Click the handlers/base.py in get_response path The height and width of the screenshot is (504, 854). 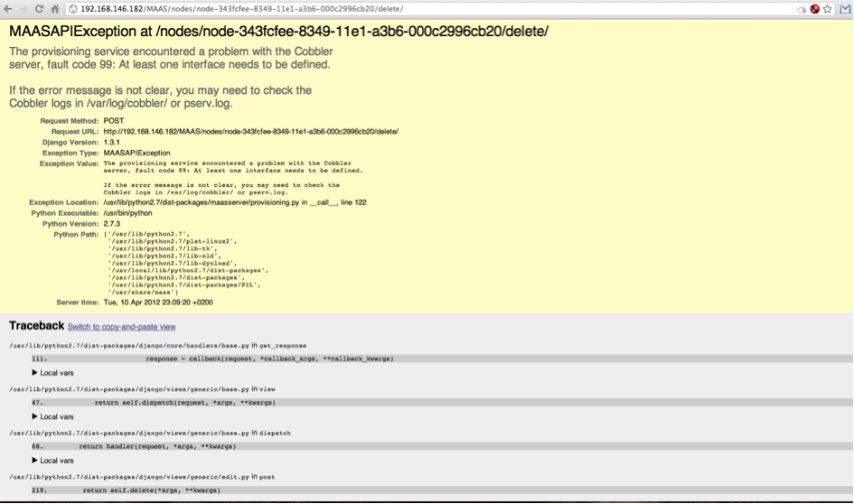[157, 346]
